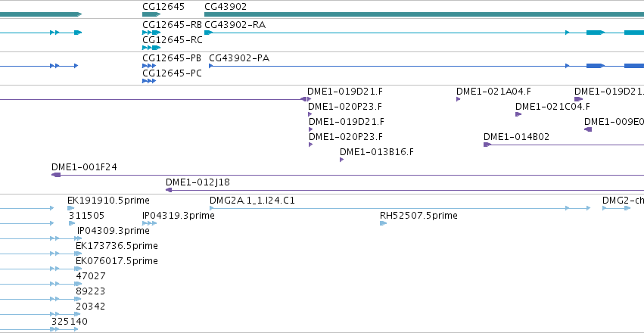The width and height of the screenshot is (644, 333).
Task: Select feature DME1-021A04.F
Action: (493, 92)
